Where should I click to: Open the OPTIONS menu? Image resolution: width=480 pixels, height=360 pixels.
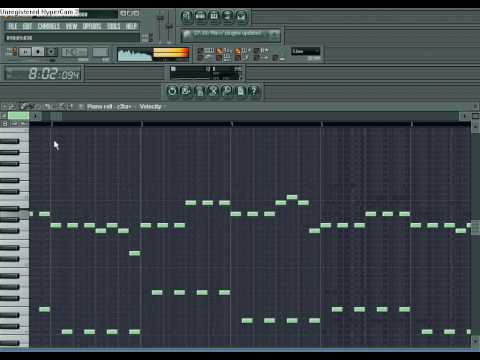coord(92,26)
